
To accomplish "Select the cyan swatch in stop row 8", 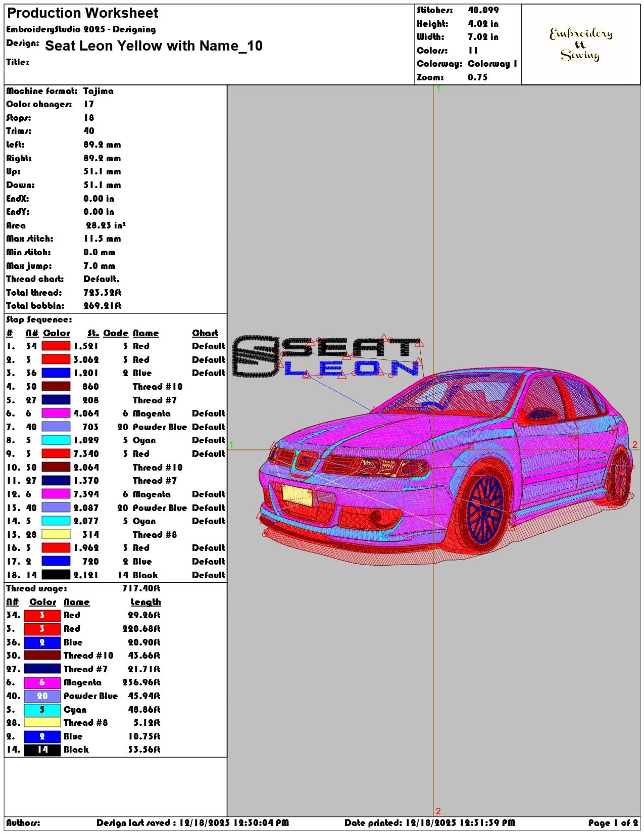I will 56,440.
